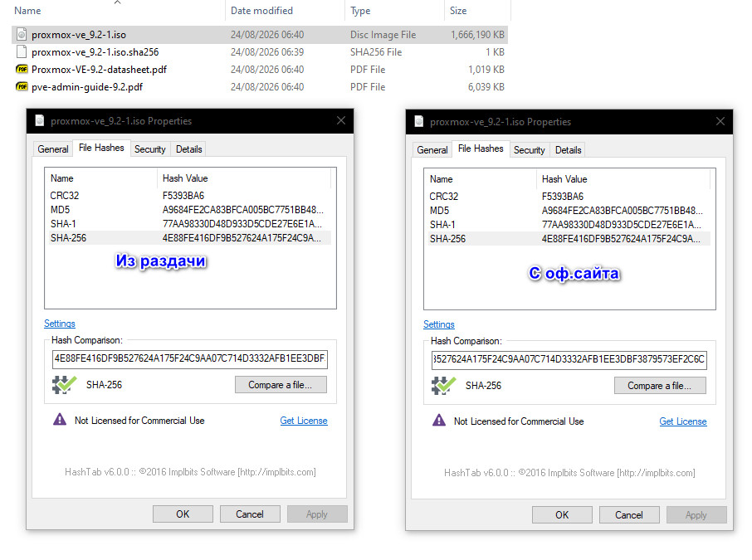752x560 pixels.
Task: Open the Details tab in left dialog
Action: [189, 149]
